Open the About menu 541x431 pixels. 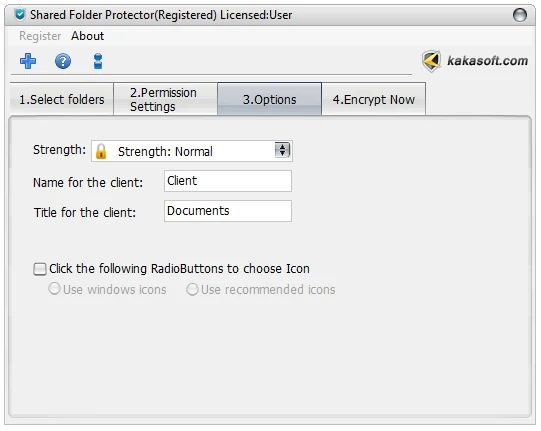(x=87, y=36)
